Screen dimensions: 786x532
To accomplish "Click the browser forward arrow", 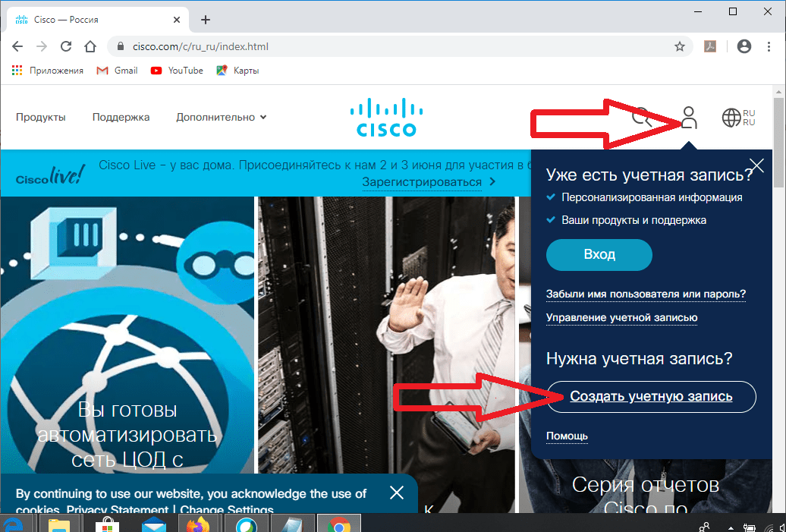I will point(42,46).
